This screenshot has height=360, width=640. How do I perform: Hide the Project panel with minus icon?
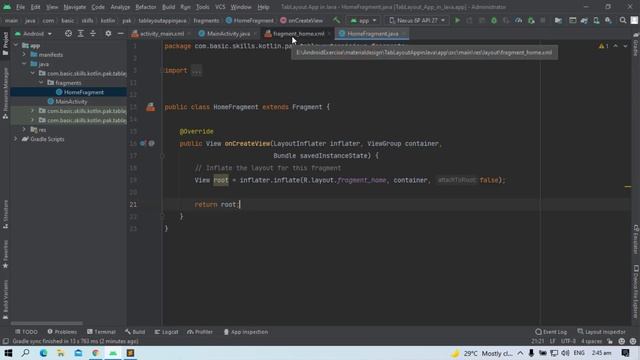pyautogui.click(x=120, y=33)
